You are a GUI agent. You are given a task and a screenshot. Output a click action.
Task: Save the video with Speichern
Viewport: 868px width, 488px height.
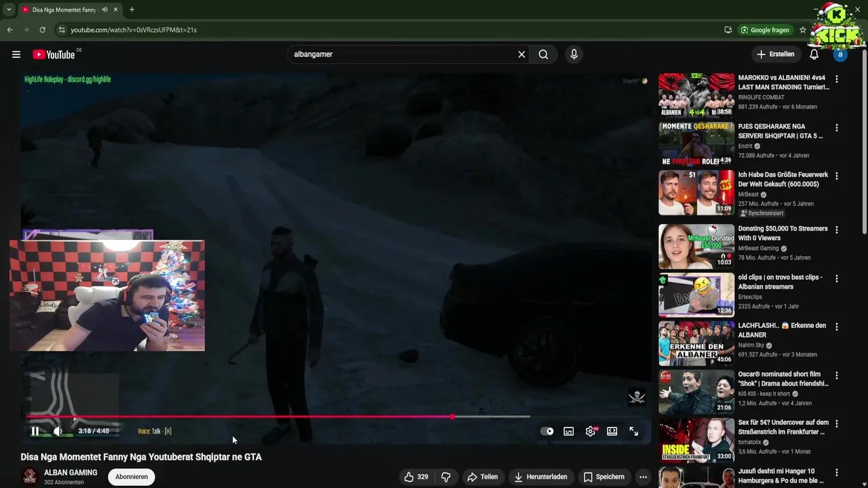tap(604, 477)
